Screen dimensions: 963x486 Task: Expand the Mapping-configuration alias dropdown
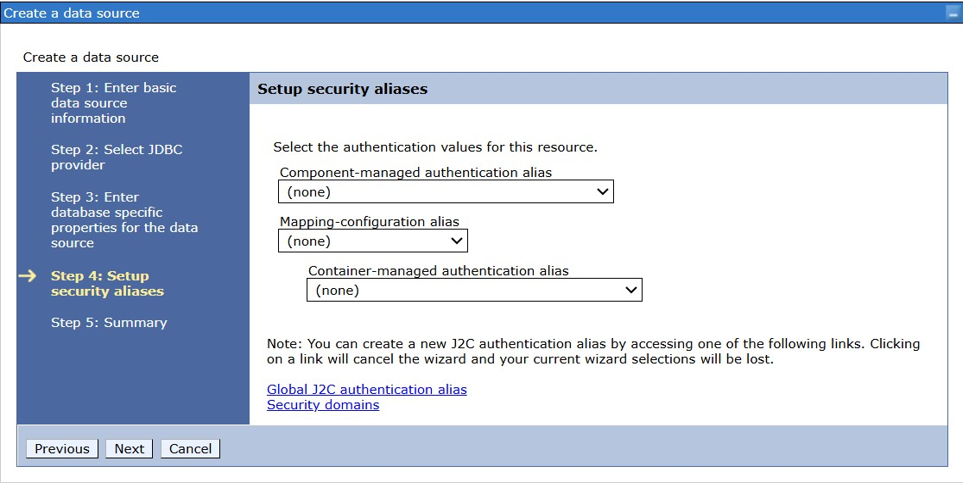373,241
